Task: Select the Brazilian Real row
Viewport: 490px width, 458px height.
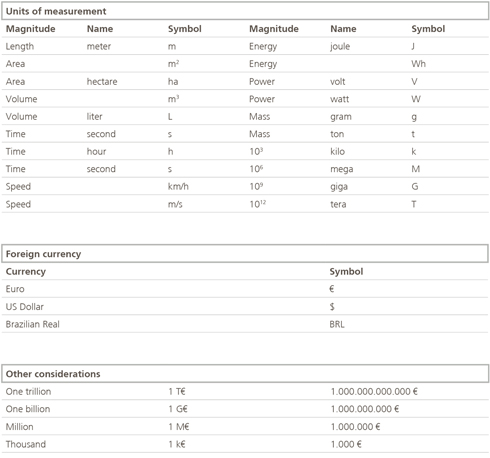Action: click(x=245, y=324)
